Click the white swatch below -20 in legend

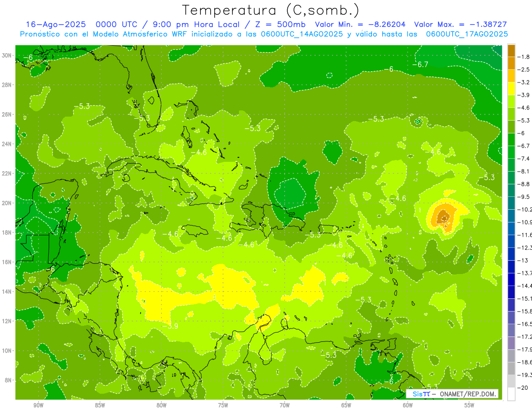(511, 394)
